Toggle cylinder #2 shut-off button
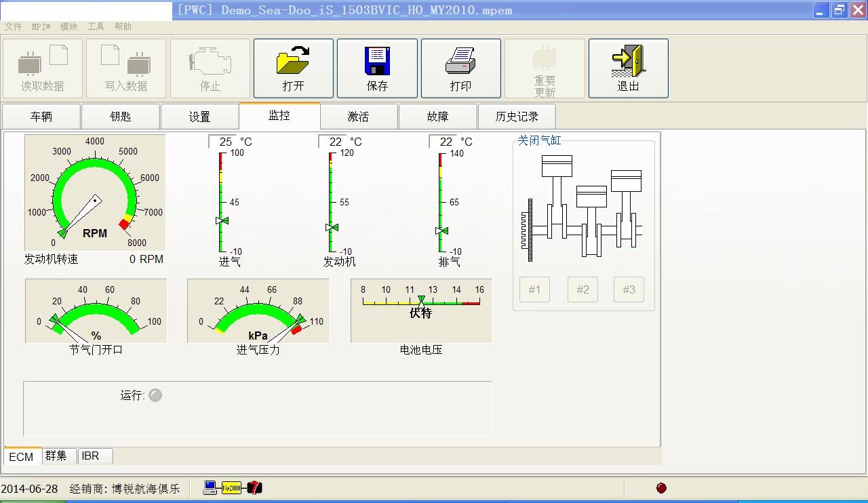This screenshot has height=503, width=868. tap(583, 289)
